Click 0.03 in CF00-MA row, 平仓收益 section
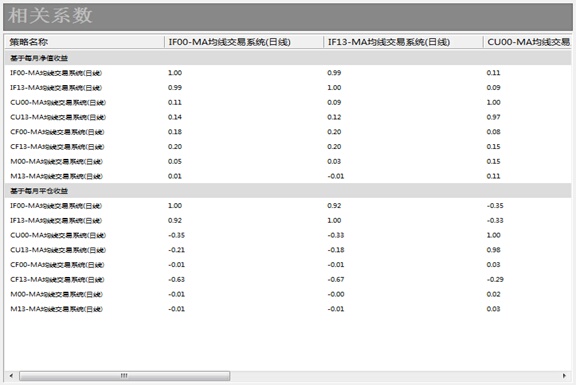 tap(494, 265)
